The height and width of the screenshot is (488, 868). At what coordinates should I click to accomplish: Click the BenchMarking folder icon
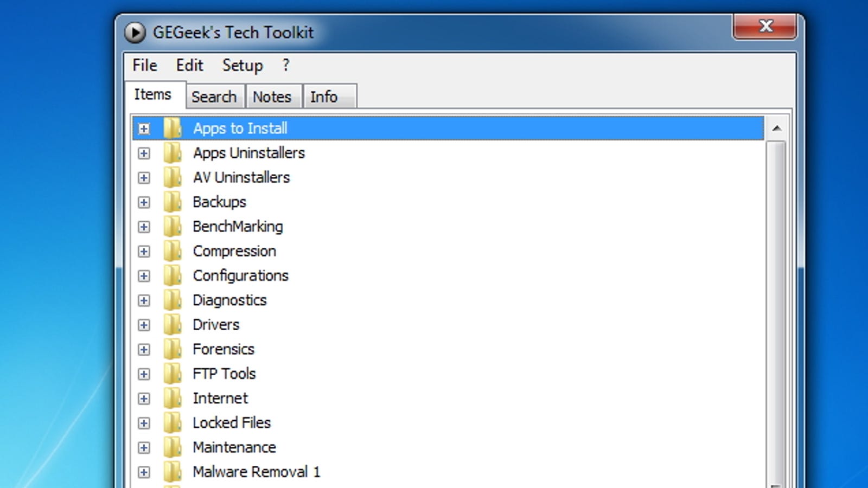coord(173,227)
